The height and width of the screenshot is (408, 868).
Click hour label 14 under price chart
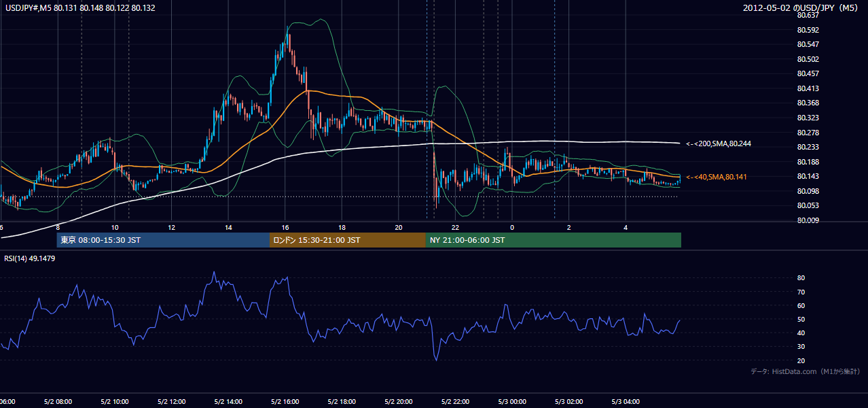[x=228, y=227]
